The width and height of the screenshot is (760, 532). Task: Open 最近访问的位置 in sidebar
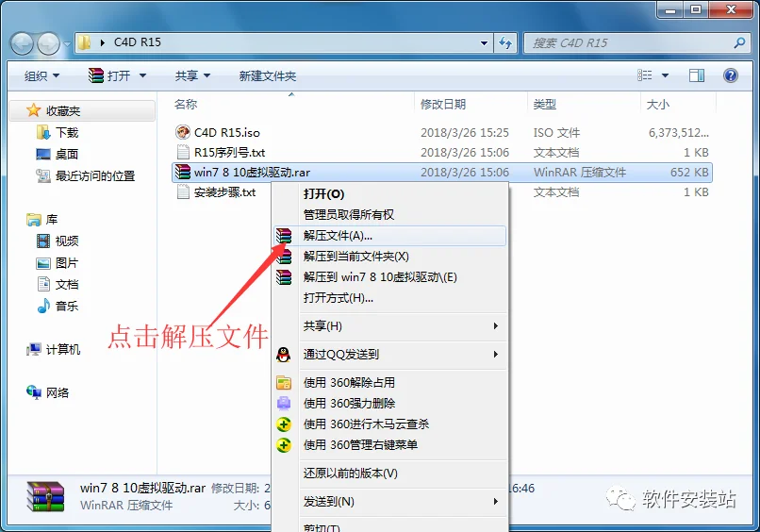pos(95,176)
